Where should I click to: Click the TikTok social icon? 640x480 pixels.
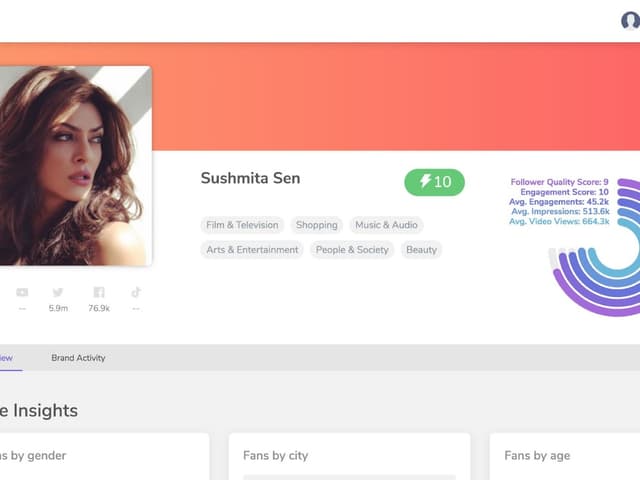point(135,292)
